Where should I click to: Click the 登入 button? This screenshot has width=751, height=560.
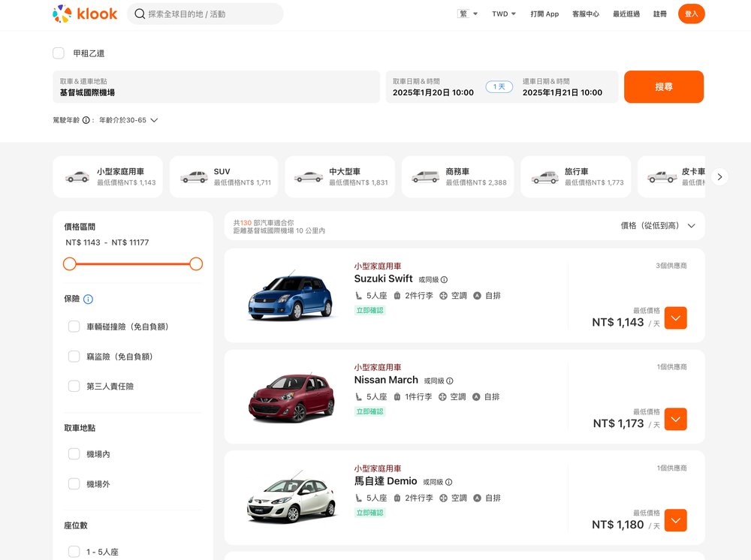691,13
